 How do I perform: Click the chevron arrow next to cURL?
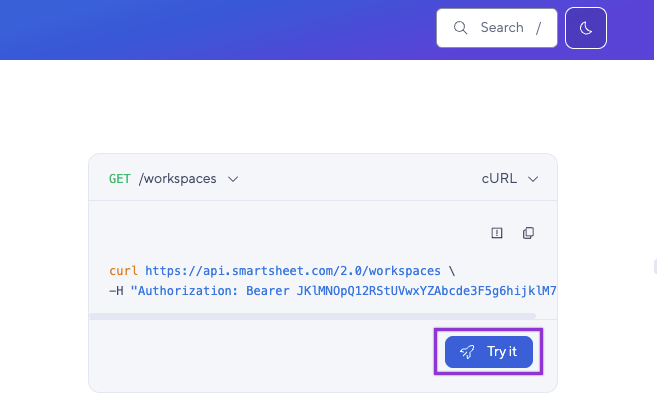[533, 179]
